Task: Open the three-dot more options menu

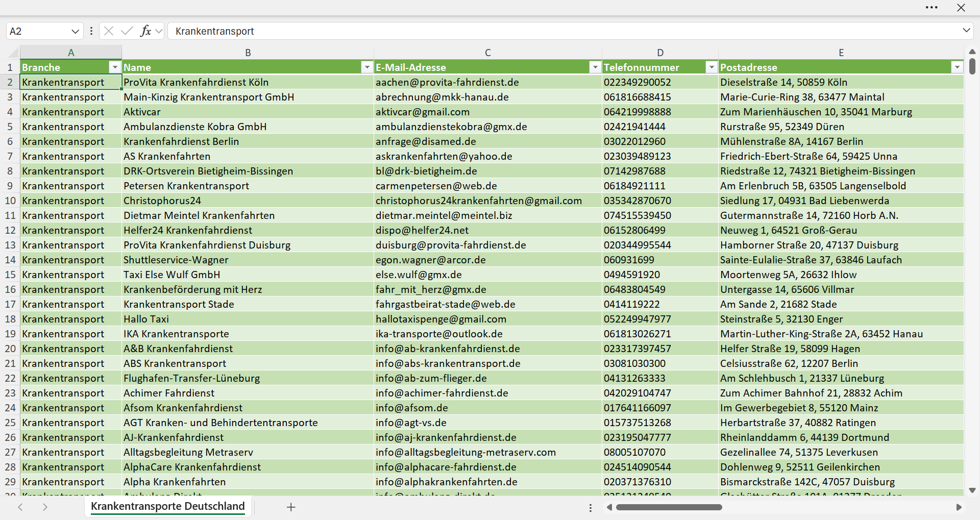Action: click(932, 8)
